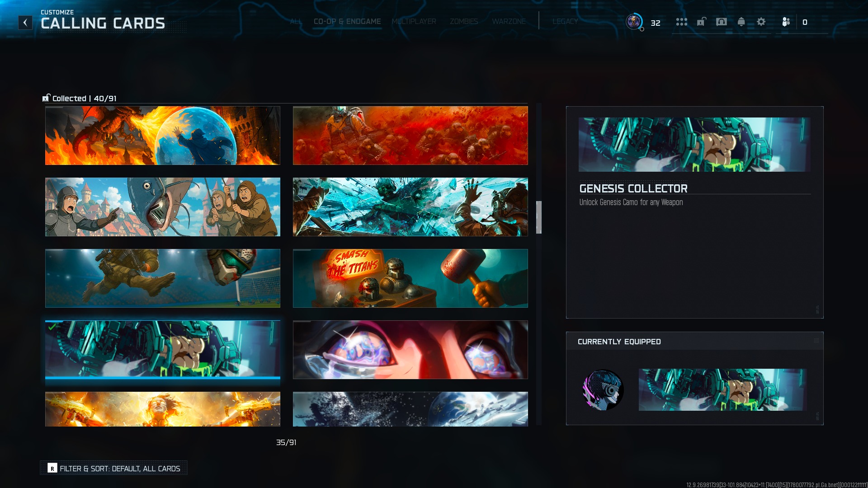
Task: Select the CO-OP & ENDGAME tab
Action: tap(347, 21)
